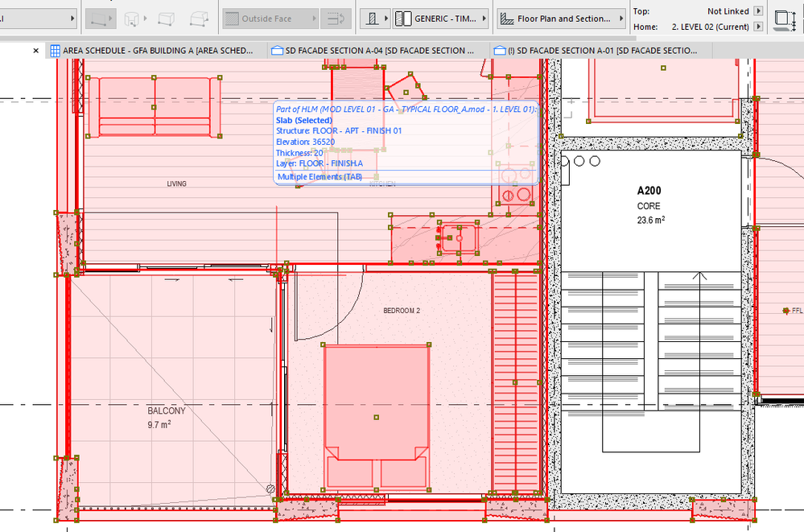The height and width of the screenshot is (532, 804).
Task: Select the trapezoid wall geometry icon
Action: tap(167, 18)
